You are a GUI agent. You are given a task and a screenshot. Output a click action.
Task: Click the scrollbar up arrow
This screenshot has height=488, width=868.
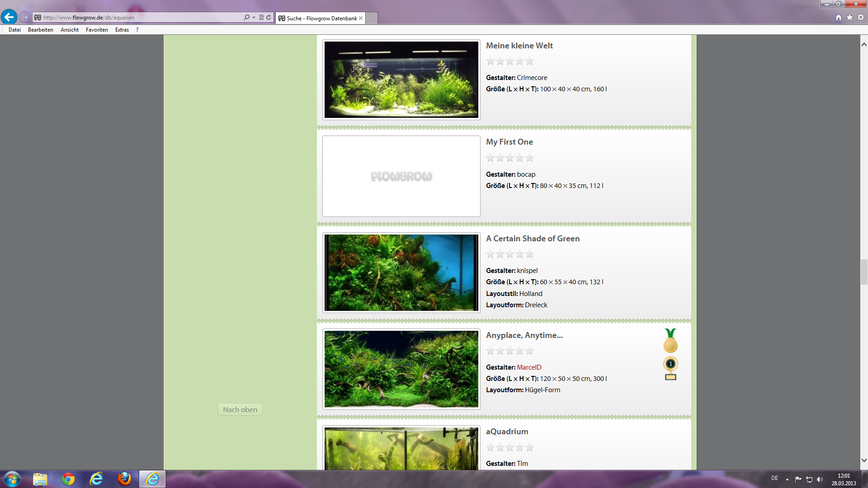(x=864, y=44)
